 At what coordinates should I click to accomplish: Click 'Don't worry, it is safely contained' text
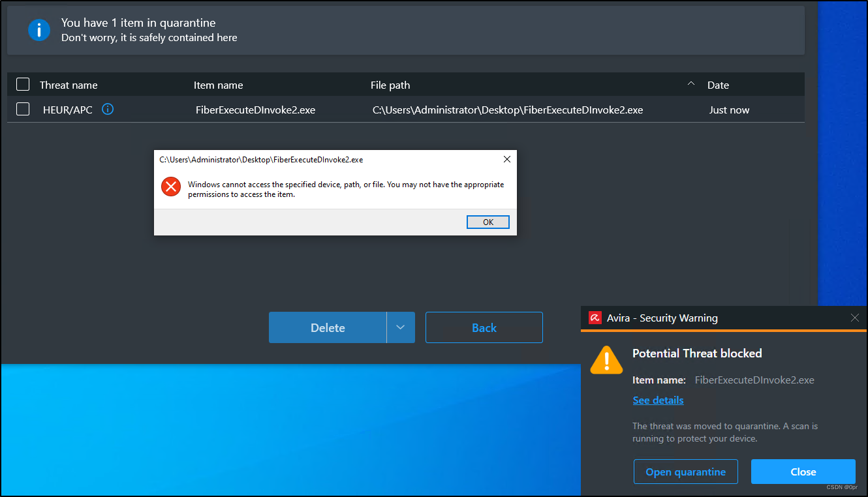[149, 38]
